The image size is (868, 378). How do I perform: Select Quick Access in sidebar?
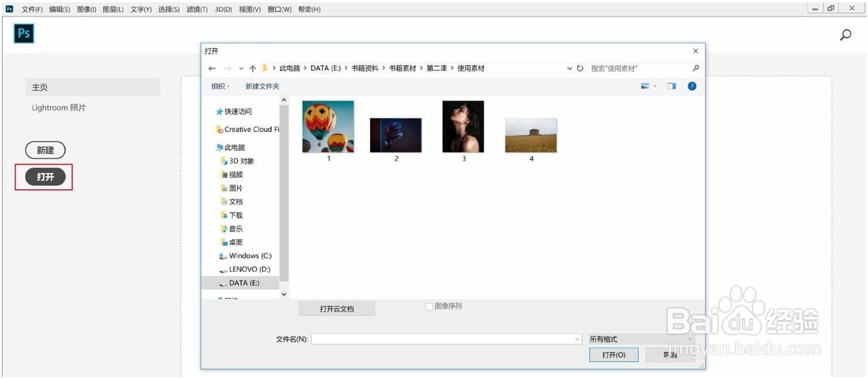pyautogui.click(x=234, y=112)
